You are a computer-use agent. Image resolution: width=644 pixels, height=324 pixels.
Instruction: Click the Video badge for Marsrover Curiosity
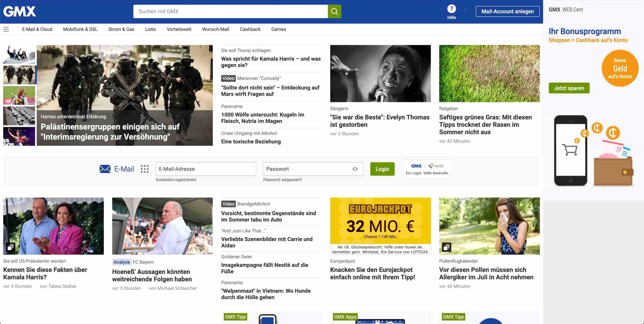point(228,78)
